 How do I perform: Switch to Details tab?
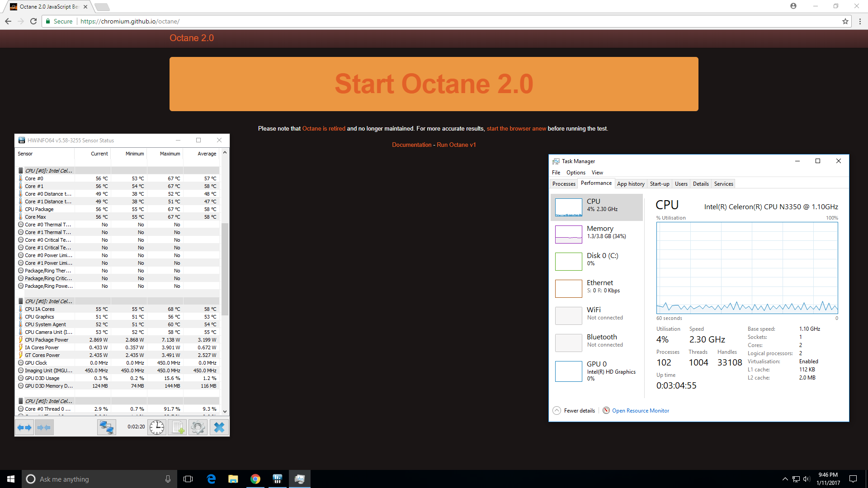coord(701,184)
